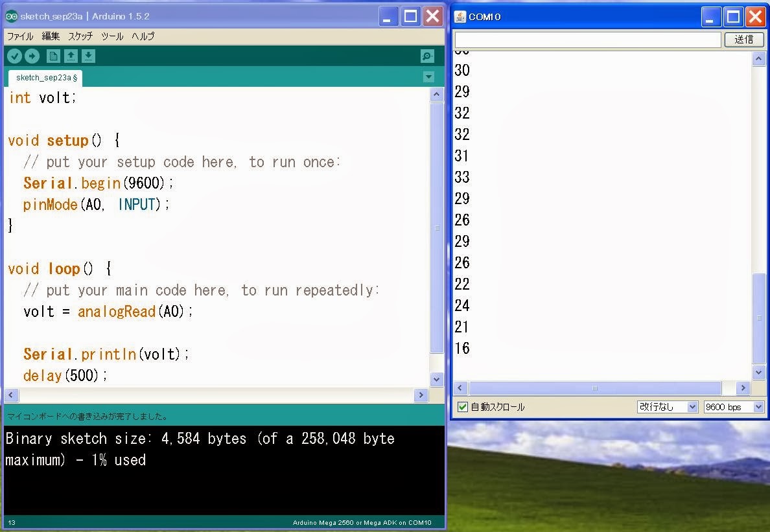Click the serial output value 16
This screenshot has height=532, width=770.
pyautogui.click(x=462, y=349)
